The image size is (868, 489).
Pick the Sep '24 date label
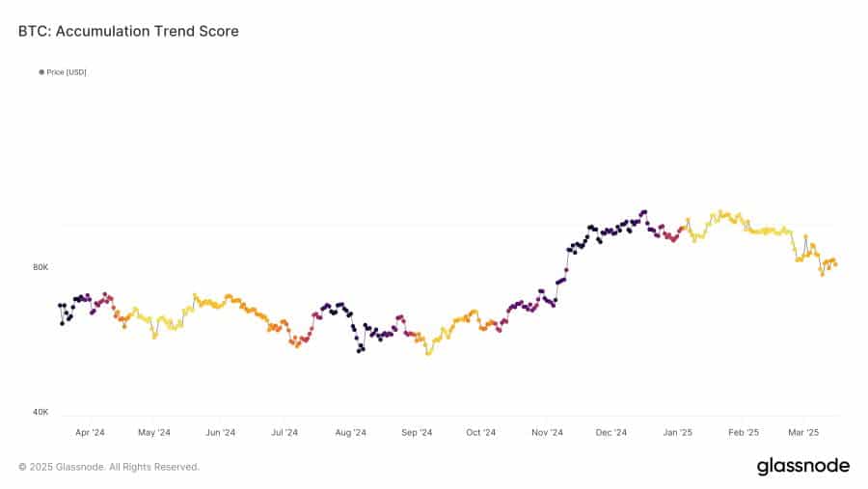pos(417,433)
